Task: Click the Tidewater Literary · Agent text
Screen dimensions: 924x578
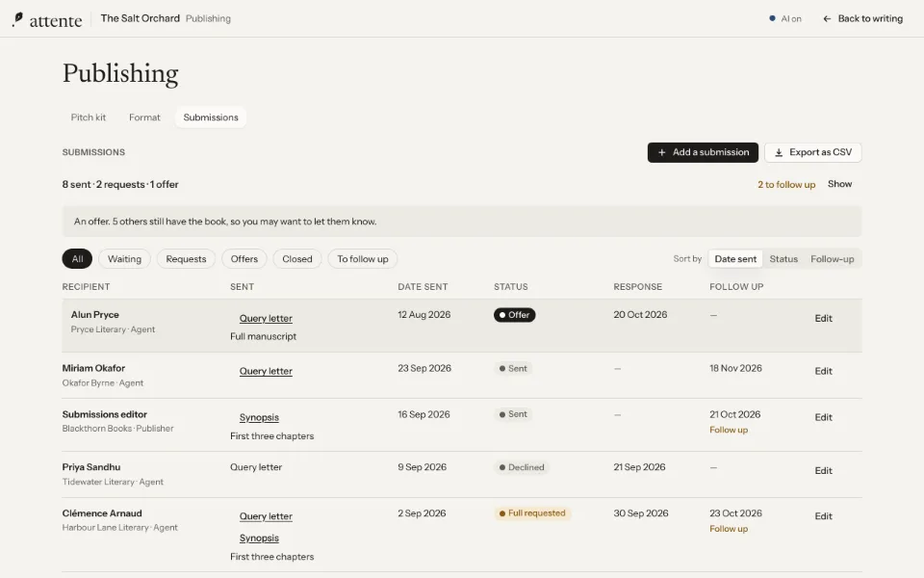Action: point(113,482)
